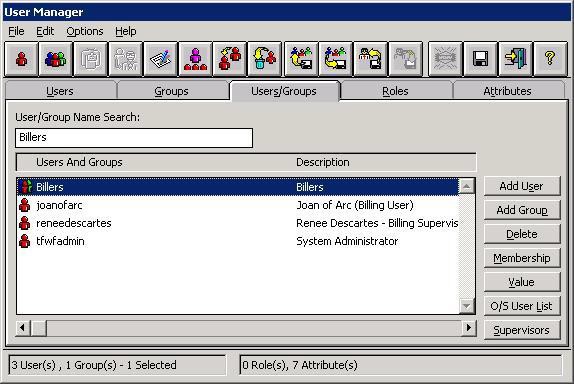Click the second group-to-computer import toolbar icon
Image resolution: width=574 pixels, height=384 pixels.
click(335, 59)
